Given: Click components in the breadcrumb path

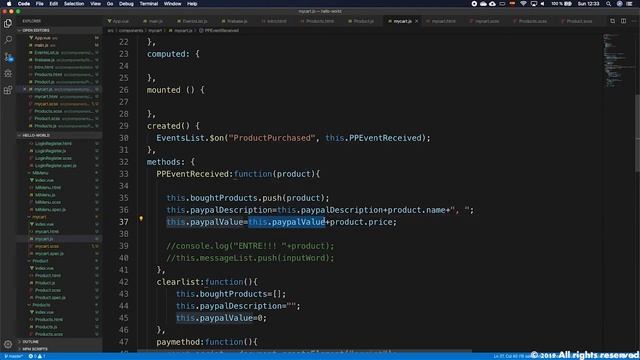Looking at the screenshot, I should pyautogui.click(x=131, y=31).
